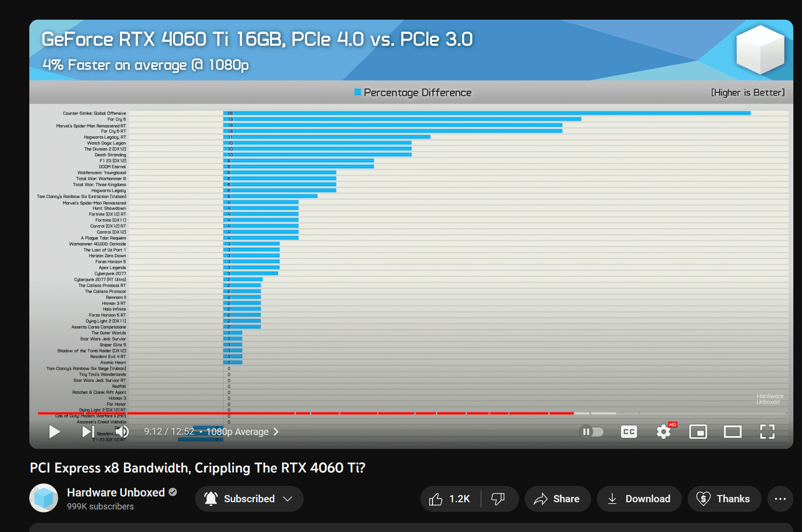Open the Subscribed notification dropdown
The width and height of the screenshot is (802, 532).
coord(249,499)
